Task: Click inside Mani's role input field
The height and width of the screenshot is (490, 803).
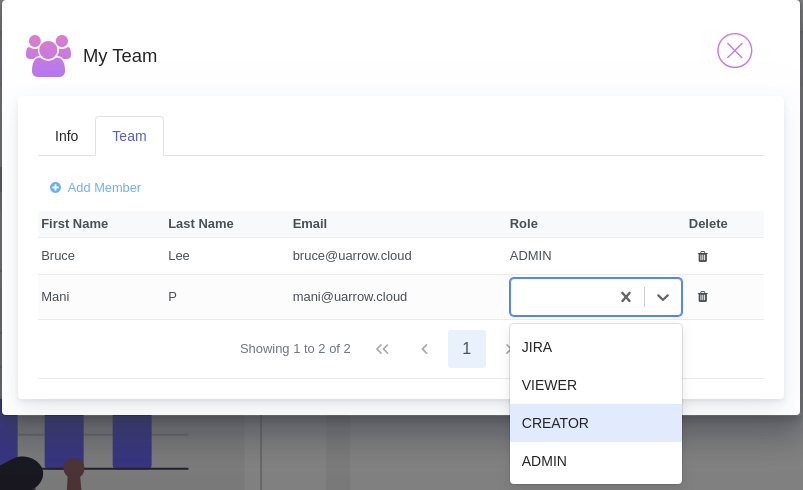Action: click(563, 297)
